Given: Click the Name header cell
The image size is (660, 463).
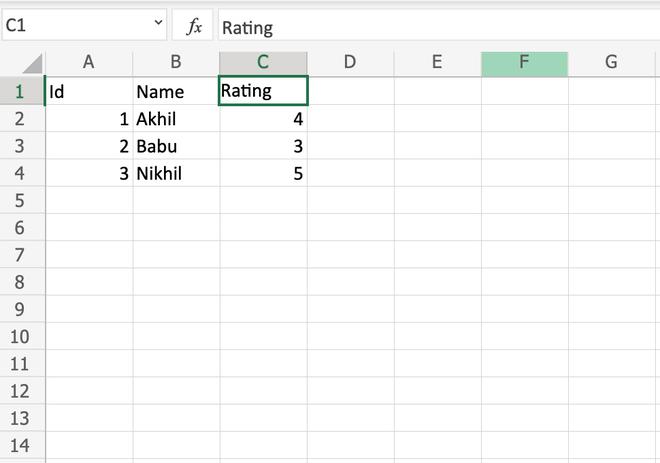Looking at the screenshot, I should click(176, 92).
